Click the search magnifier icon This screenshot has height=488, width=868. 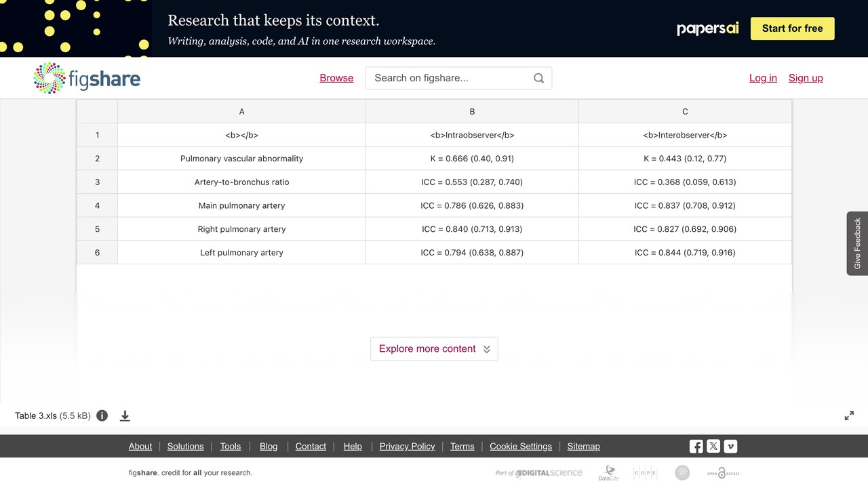point(538,78)
